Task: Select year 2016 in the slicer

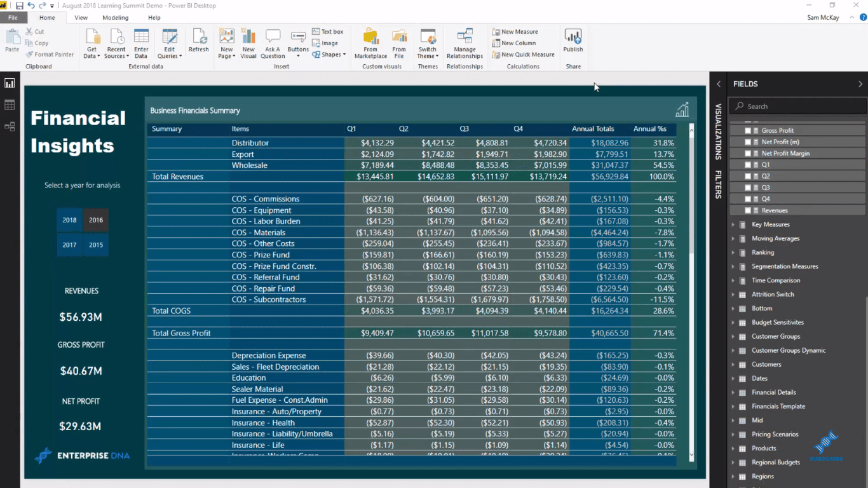Action: [x=96, y=220]
